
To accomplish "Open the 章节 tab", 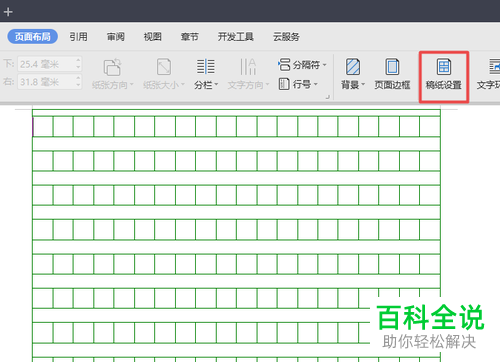I will [x=190, y=37].
